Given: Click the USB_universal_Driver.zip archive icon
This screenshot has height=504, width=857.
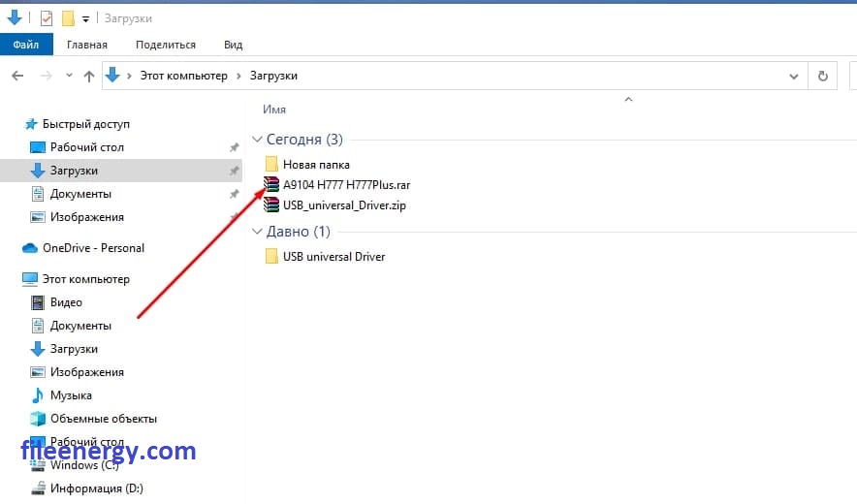Looking at the screenshot, I should 271,205.
